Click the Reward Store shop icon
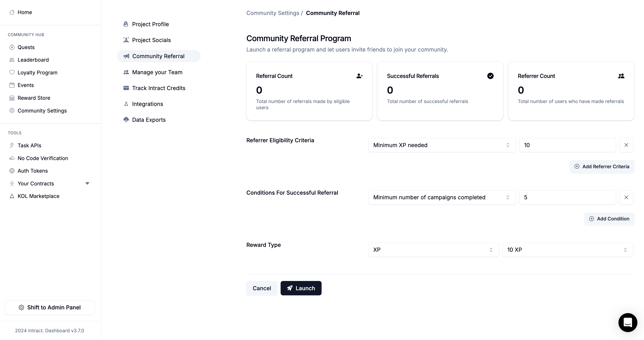Image resolution: width=644 pixels, height=340 pixels. 12,98
